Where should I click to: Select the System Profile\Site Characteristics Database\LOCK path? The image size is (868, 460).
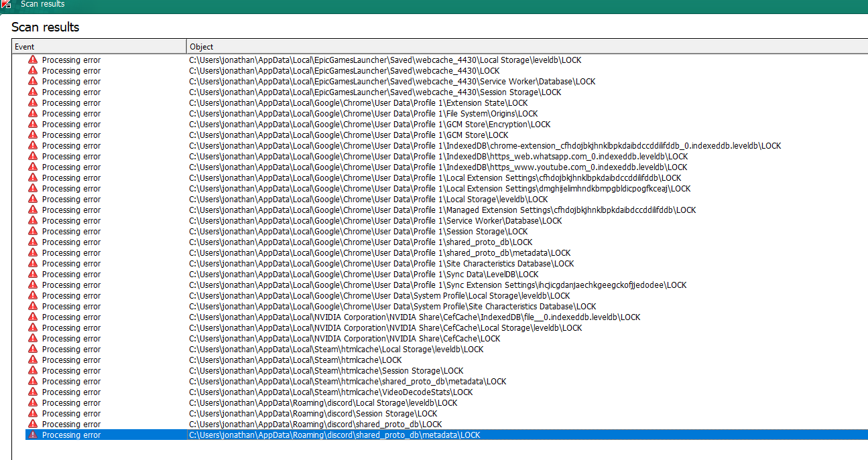pyautogui.click(x=393, y=306)
